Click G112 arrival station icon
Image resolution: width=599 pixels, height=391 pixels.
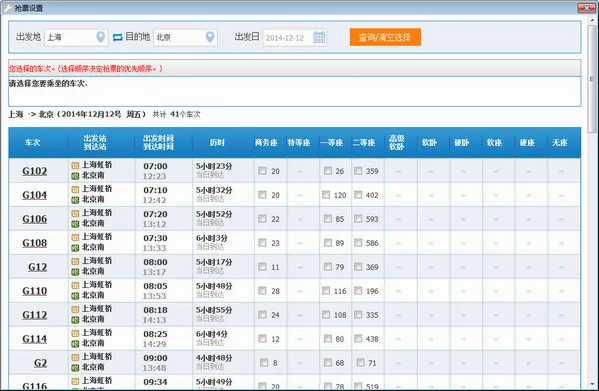pyautogui.click(x=75, y=320)
